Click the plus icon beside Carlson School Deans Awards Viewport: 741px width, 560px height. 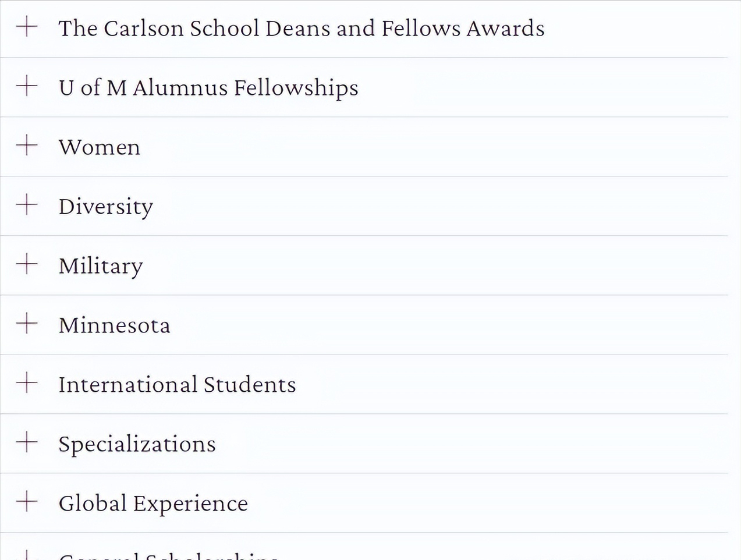point(27,27)
